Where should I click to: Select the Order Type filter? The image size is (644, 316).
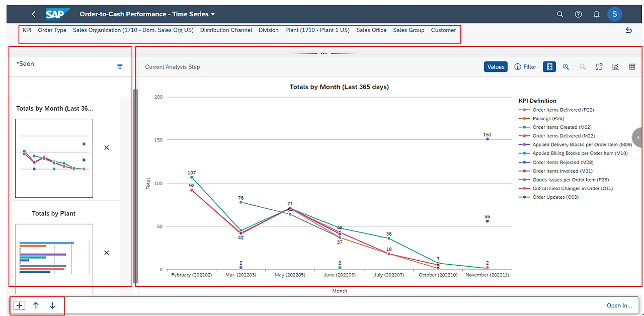click(x=52, y=30)
